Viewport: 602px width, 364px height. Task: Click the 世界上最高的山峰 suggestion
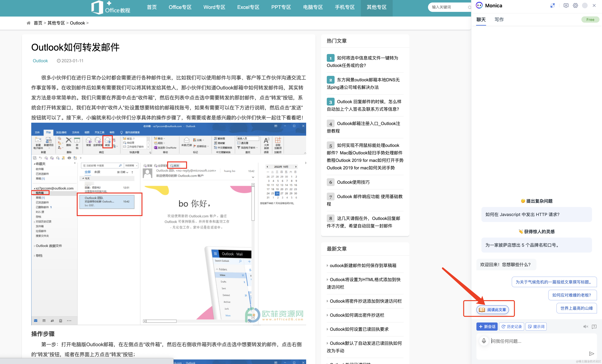click(x=576, y=308)
